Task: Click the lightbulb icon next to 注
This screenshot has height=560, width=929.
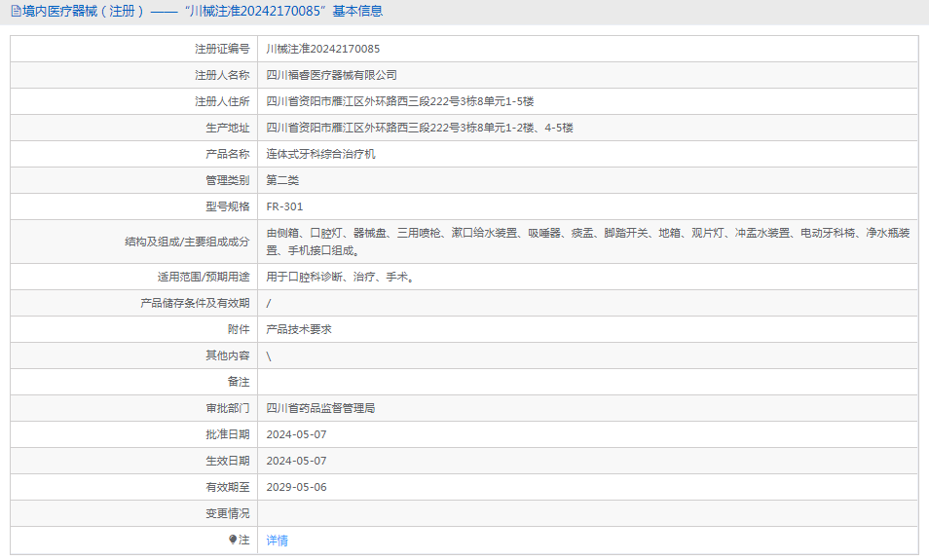Action: [233, 540]
